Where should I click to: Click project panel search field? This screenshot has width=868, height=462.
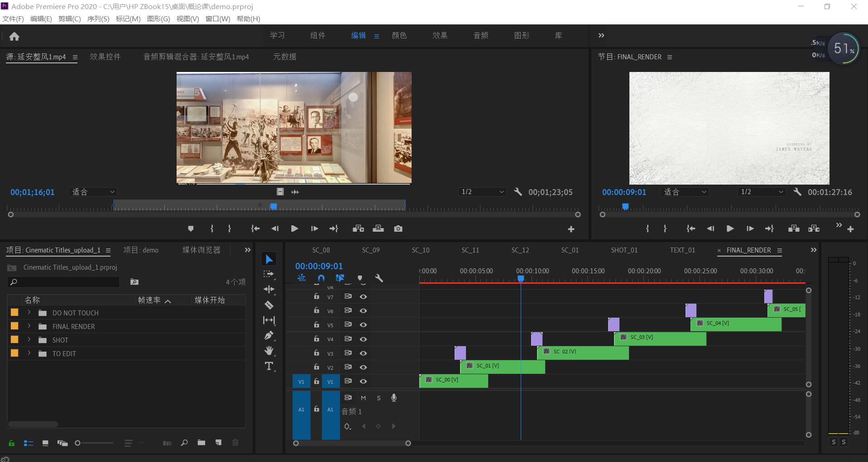point(63,281)
